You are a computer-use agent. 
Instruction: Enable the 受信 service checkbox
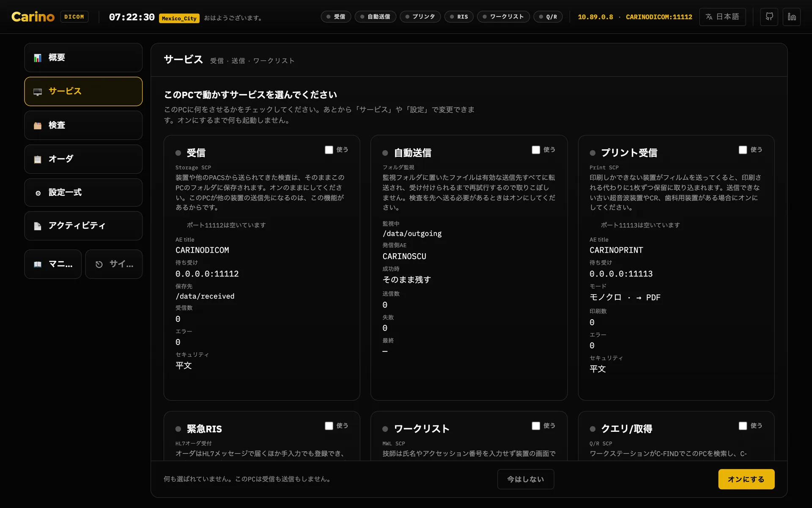[x=329, y=150]
